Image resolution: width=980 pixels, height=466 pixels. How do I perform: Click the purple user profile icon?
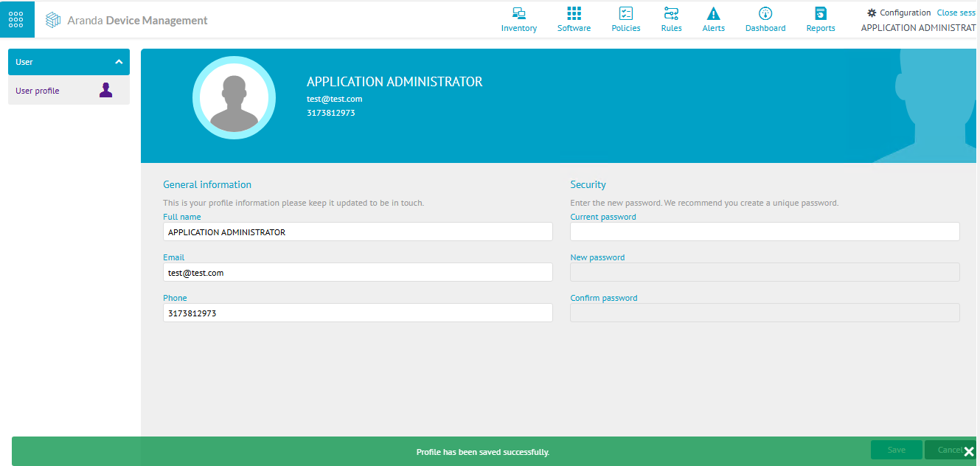coord(105,90)
